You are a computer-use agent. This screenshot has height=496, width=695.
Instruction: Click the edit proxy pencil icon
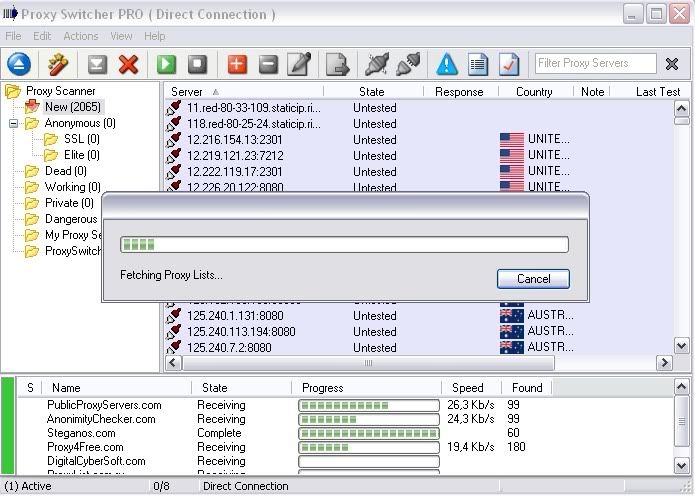pyautogui.click(x=299, y=64)
